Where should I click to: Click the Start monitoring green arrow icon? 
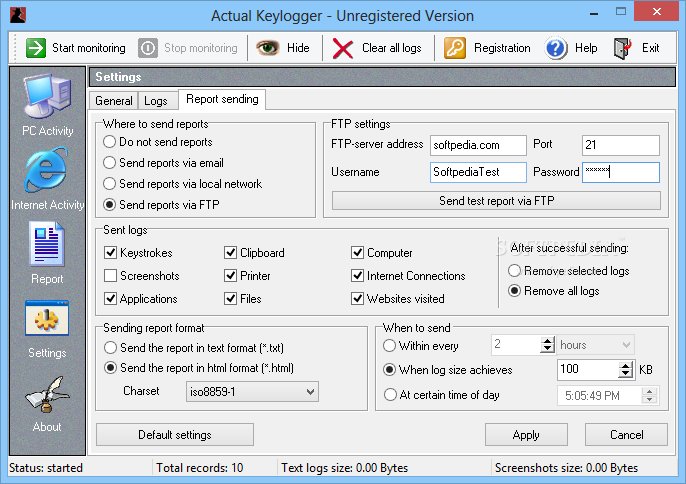35,48
